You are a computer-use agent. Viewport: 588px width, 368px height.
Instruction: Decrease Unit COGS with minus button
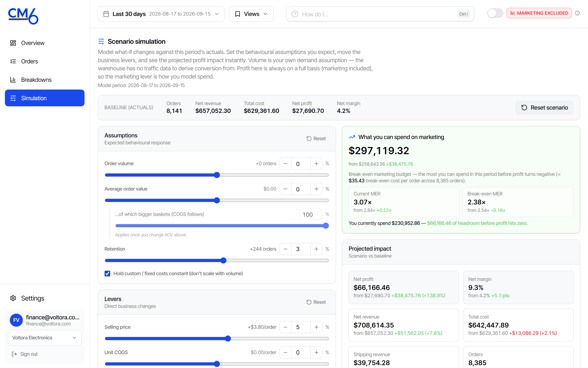pyautogui.click(x=285, y=352)
